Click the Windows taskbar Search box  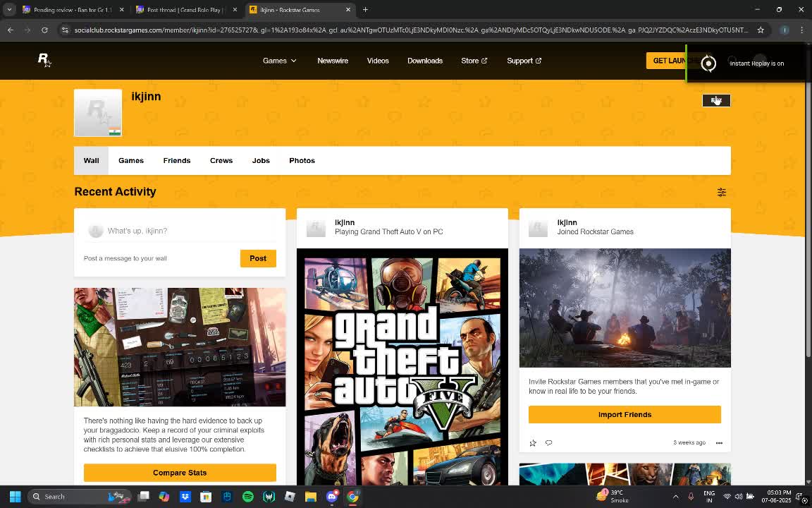coord(79,497)
